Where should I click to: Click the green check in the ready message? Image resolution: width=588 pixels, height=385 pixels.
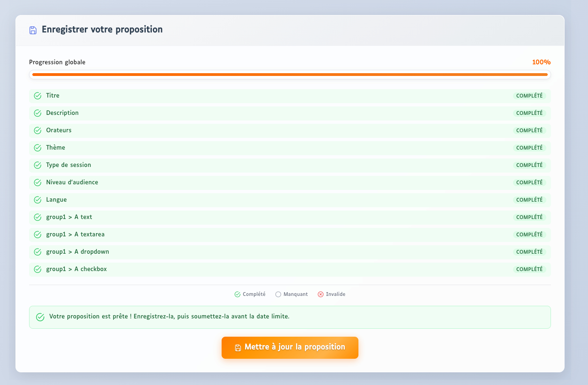tap(40, 317)
